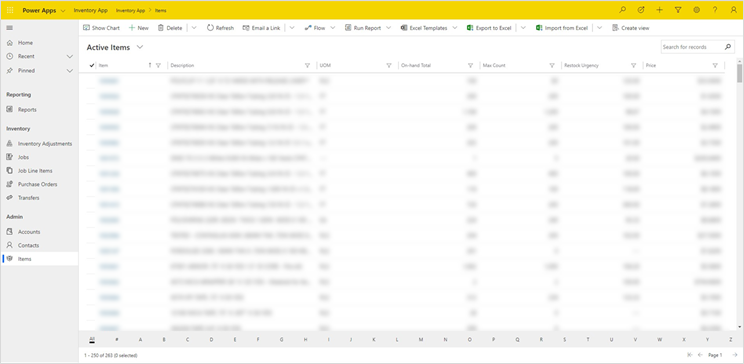Open the user account icon
Image resolution: width=744 pixels, height=364 pixels.
(734, 10)
